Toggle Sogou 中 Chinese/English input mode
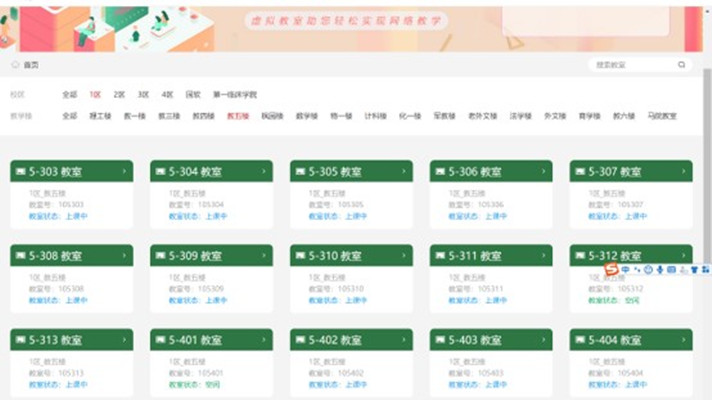 pos(625,270)
